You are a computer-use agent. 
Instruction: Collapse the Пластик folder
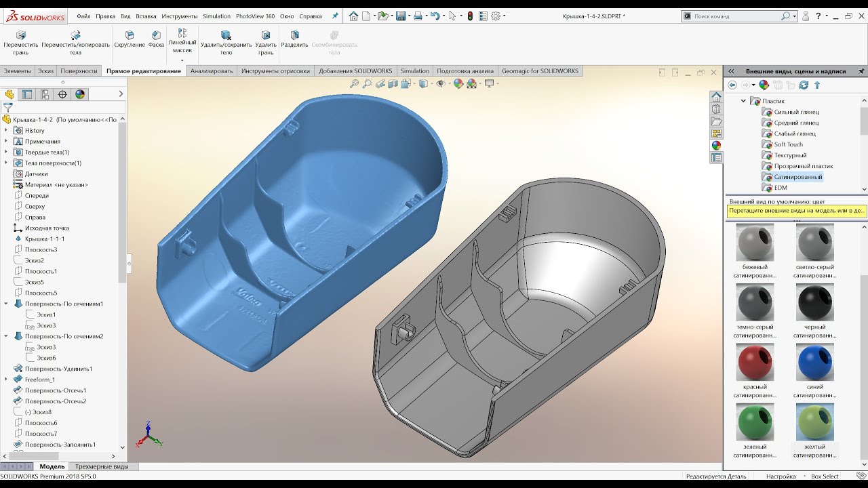click(743, 101)
